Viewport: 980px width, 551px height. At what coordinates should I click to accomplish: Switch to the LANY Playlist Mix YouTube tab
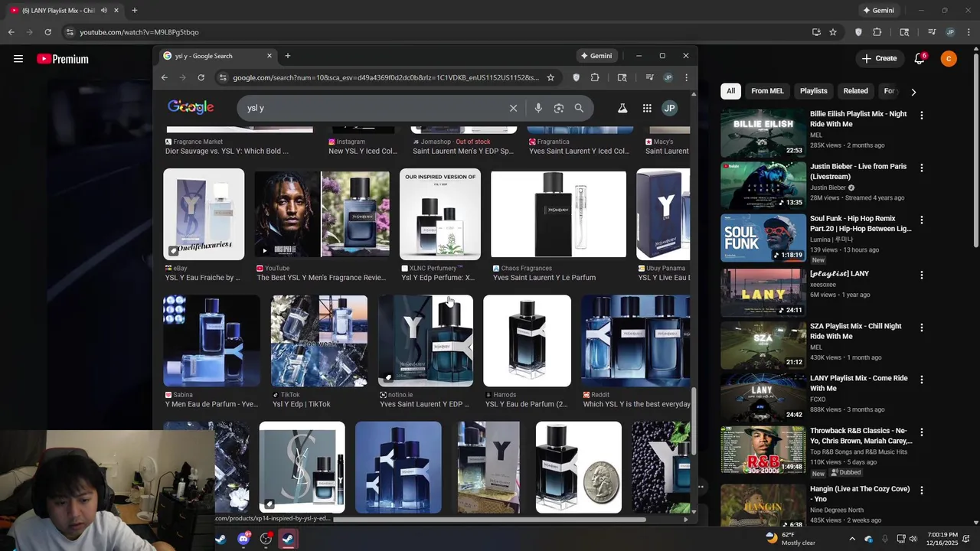point(65,11)
